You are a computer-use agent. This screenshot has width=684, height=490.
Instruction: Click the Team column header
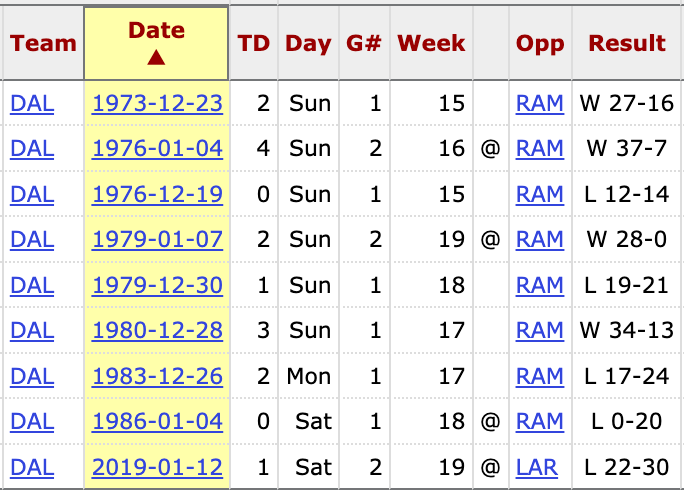point(43,43)
